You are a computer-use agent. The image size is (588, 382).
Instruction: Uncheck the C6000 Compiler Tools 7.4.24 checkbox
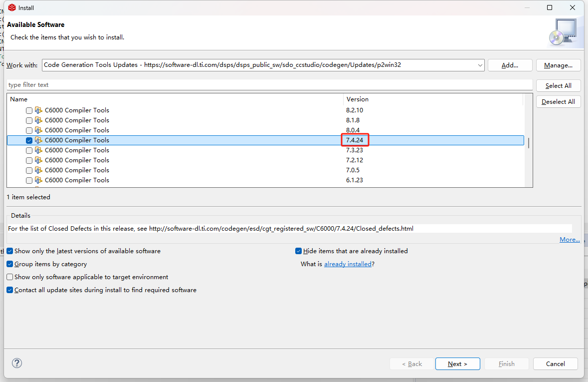(x=29, y=140)
